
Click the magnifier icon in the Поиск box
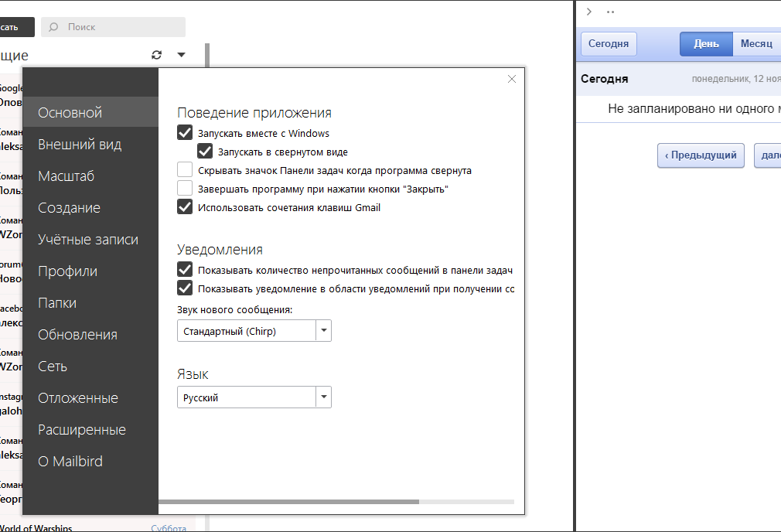[53, 27]
